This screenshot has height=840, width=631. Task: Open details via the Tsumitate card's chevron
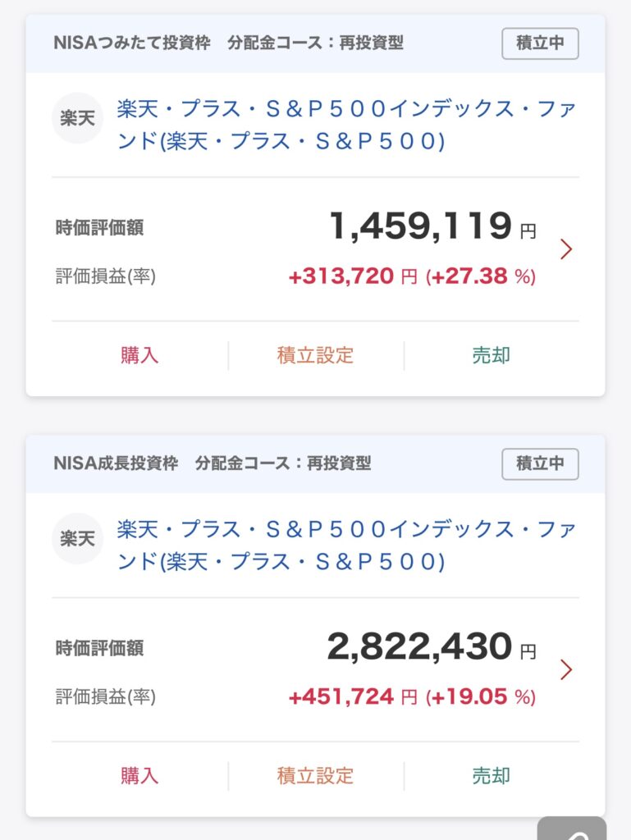(565, 249)
